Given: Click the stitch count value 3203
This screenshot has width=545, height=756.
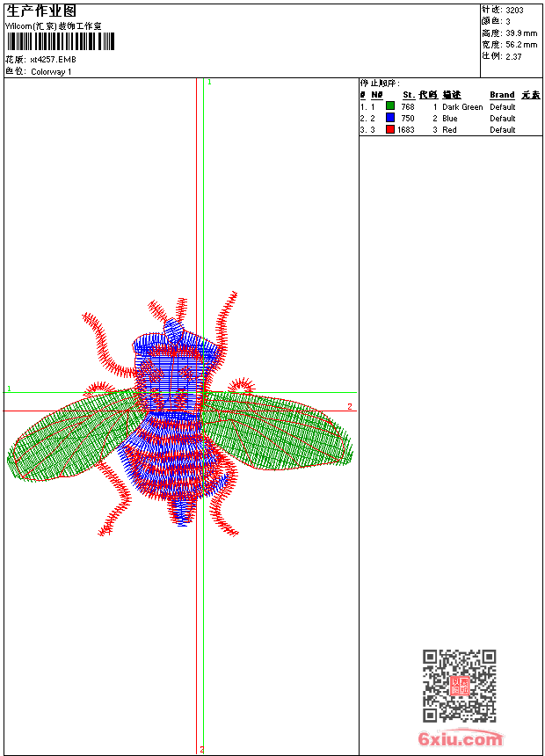Looking at the screenshot, I should (514, 11).
